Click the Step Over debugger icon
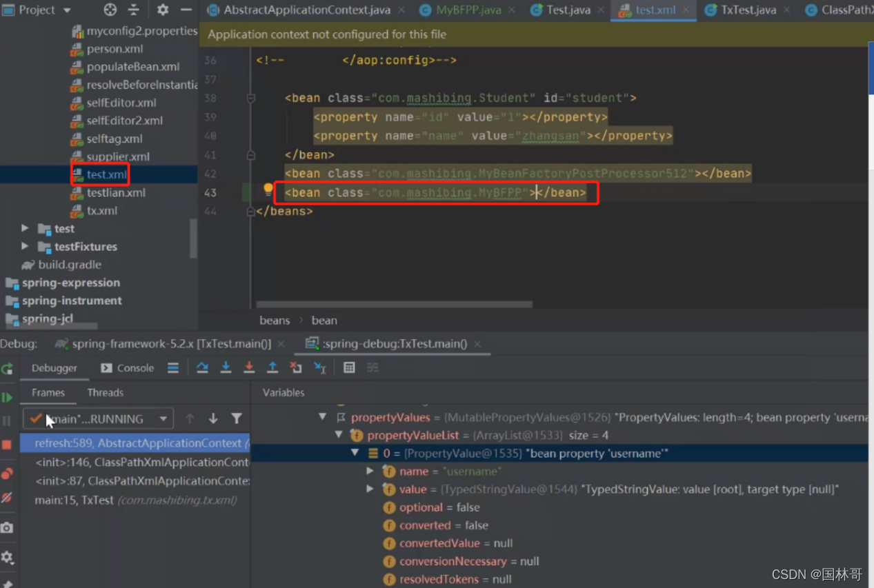Image resolution: width=874 pixels, height=588 pixels. tap(203, 367)
